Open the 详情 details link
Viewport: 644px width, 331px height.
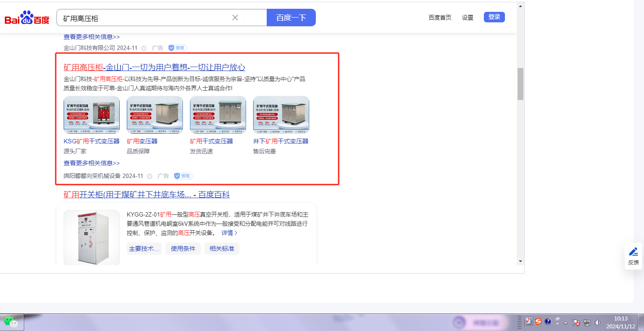229,233
